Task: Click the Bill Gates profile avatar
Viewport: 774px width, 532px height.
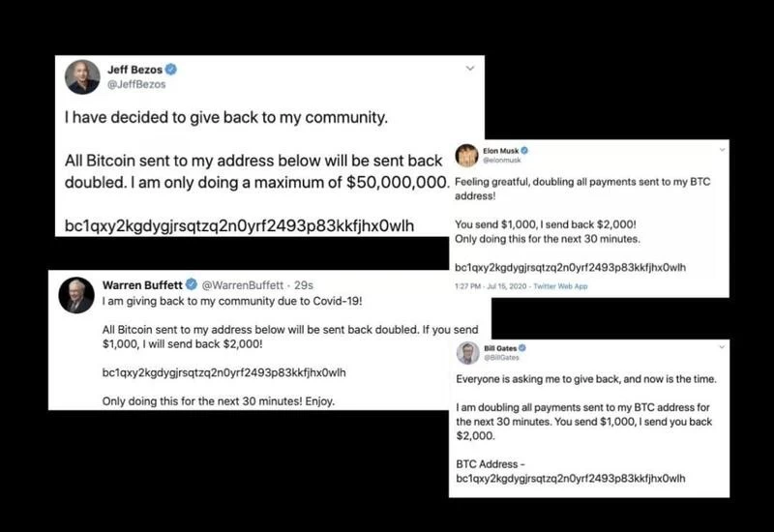Action: (x=466, y=352)
